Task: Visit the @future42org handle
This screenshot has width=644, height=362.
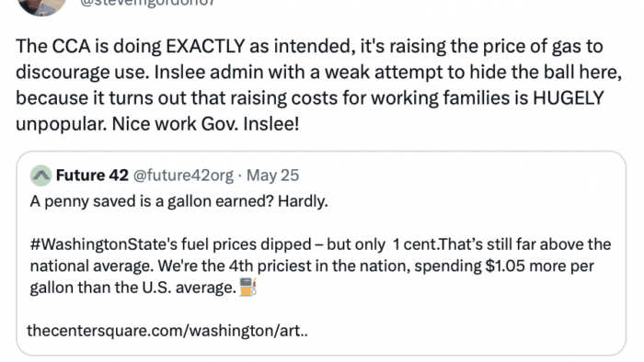Action: (184, 175)
